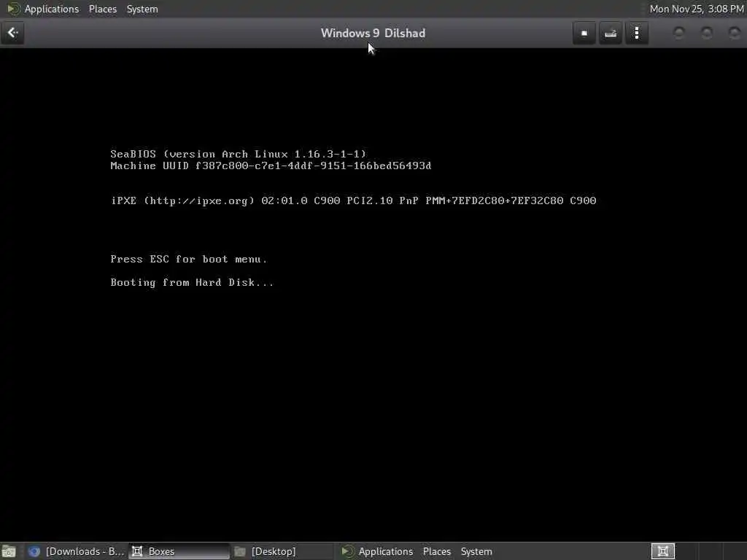This screenshot has height=560, width=747.
Task: Click the Windows 9 Dilshad title
Action: pos(373,33)
